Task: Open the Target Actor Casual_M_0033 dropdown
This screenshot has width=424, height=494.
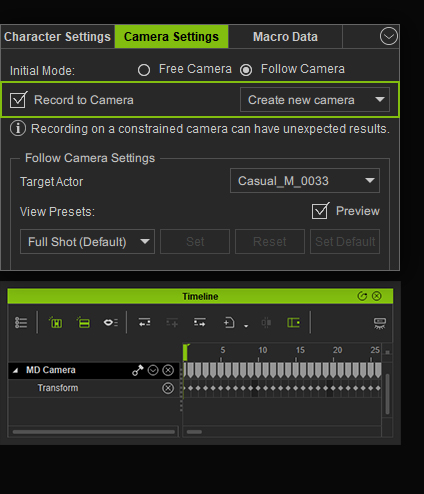Action: [x=305, y=181]
